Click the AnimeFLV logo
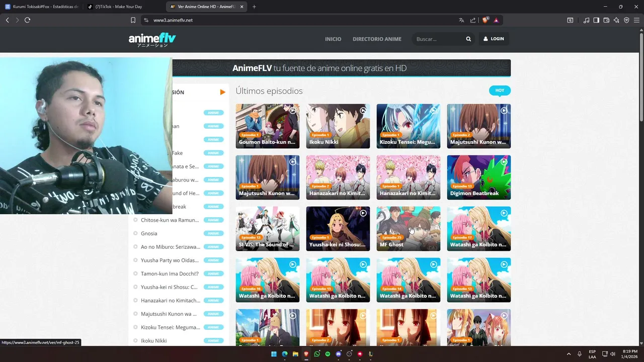 tap(152, 39)
